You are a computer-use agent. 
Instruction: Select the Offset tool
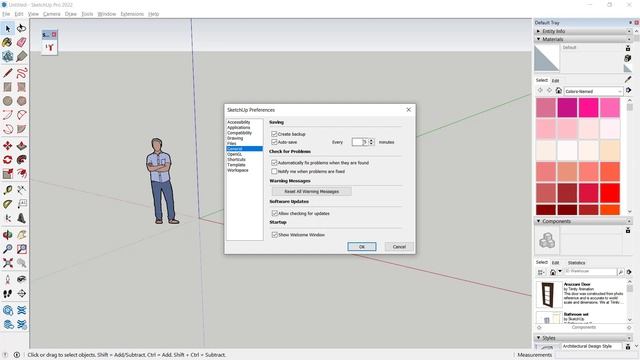[21, 174]
